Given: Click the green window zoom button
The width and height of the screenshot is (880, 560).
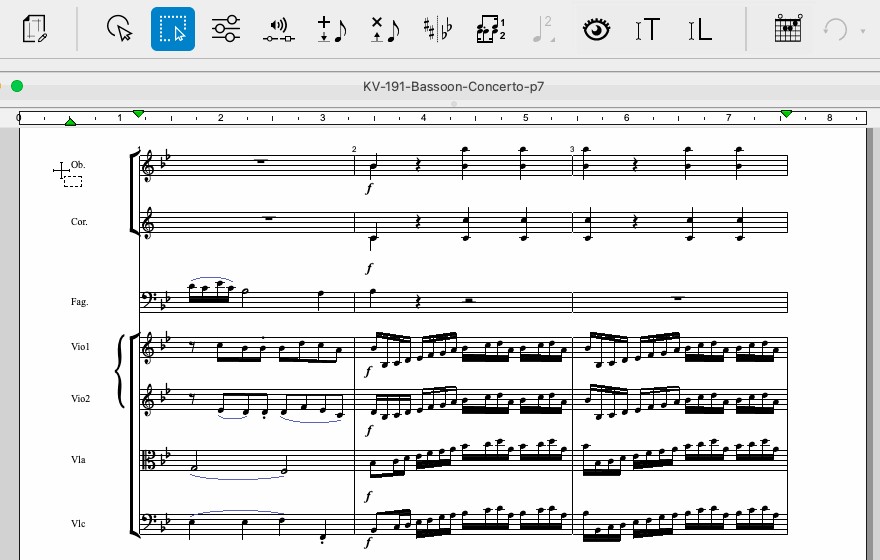Looking at the screenshot, I should [x=17, y=86].
